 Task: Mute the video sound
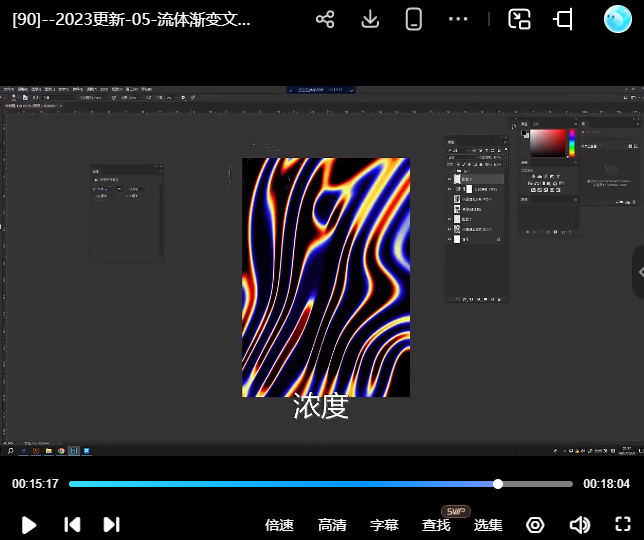[x=579, y=525]
